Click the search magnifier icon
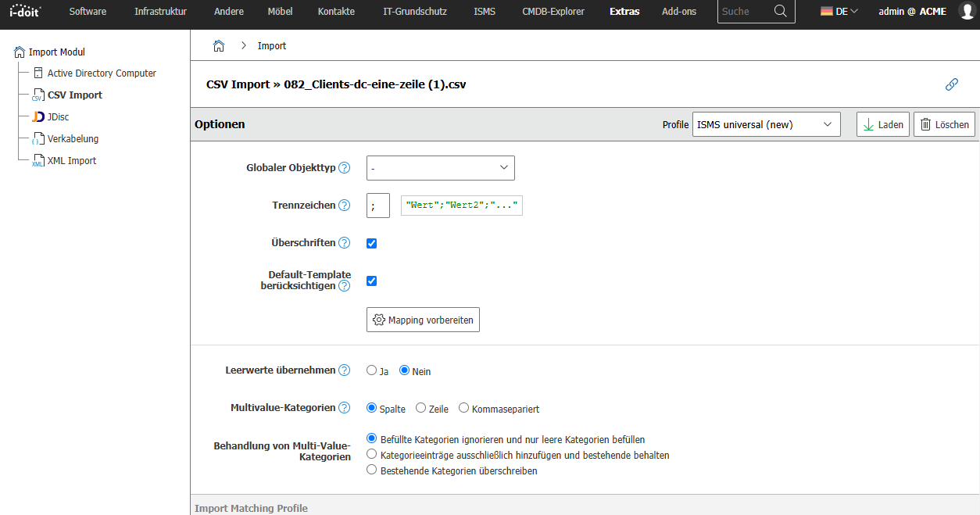The height and width of the screenshot is (515, 980). click(780, 11)
